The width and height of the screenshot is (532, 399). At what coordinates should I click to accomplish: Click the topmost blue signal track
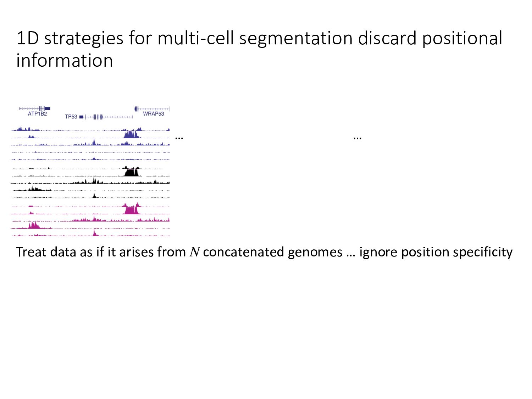[90, 129]
